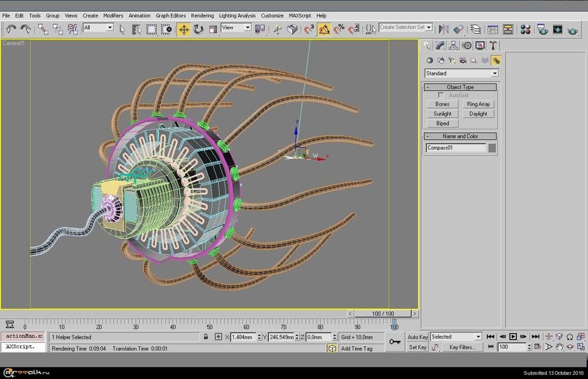The image size is (588, 379).
Task: Switch to the Utilities hammer panel
Action: click(x=493, y=45)
